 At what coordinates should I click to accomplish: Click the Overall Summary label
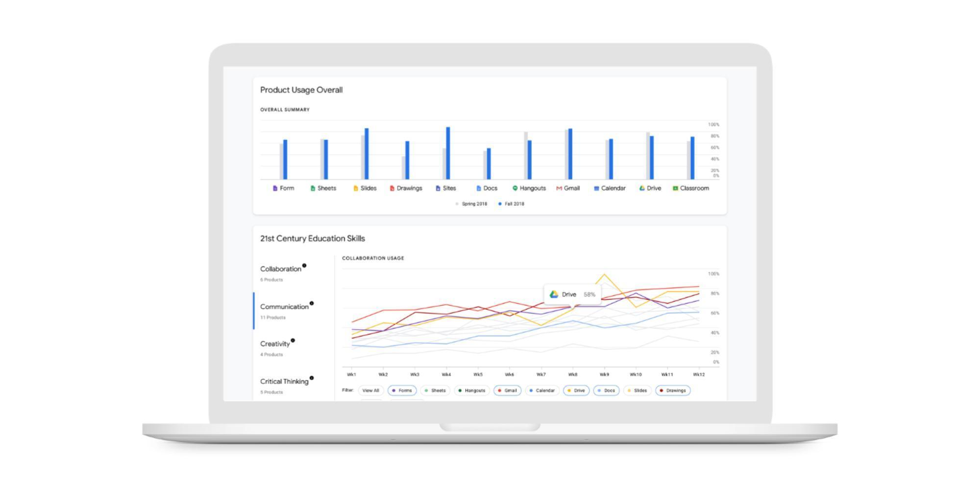285,110
